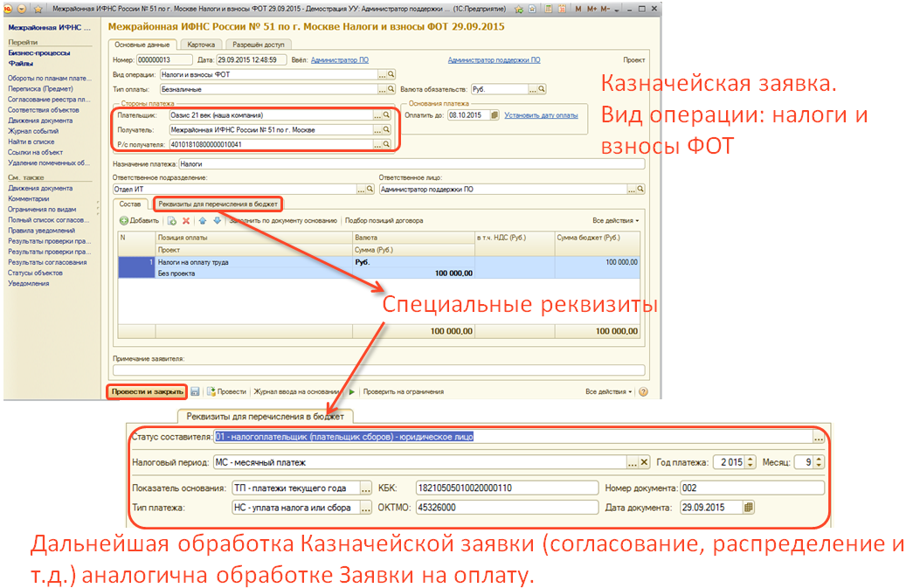This screenshot has height=588, width=913.
Task: Open help via the question mark icon
Action: [x=643, y=392]
